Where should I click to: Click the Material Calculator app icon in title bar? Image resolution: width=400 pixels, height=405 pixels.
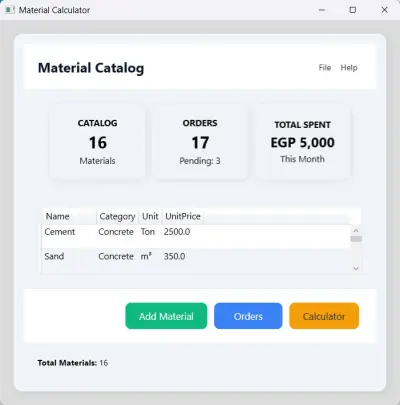coord(10,10)
